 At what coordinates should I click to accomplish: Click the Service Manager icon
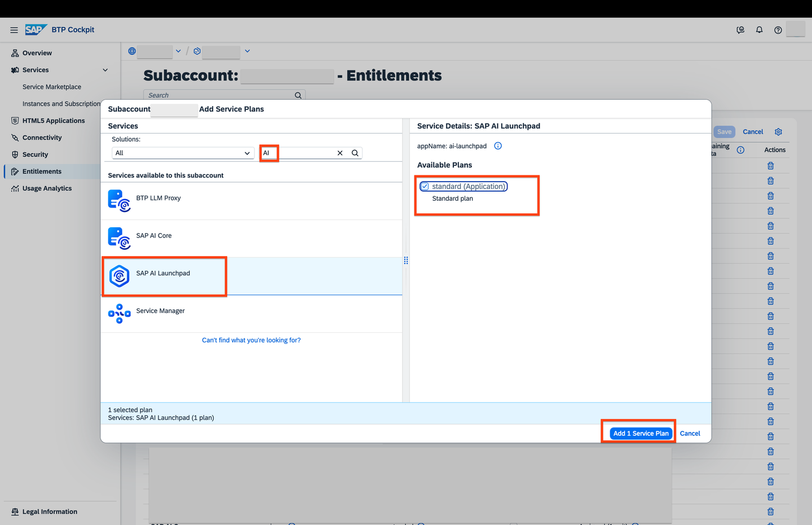[x=120, y=314]
